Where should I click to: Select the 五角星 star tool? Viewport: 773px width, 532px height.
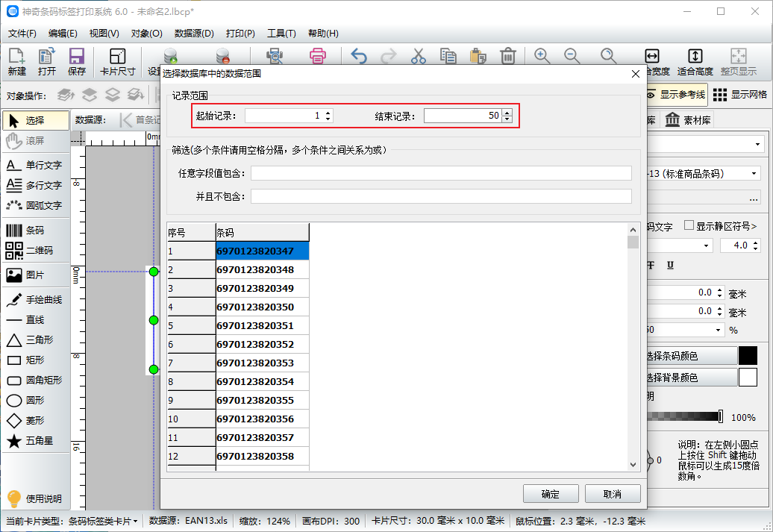(x=36, y=441)
